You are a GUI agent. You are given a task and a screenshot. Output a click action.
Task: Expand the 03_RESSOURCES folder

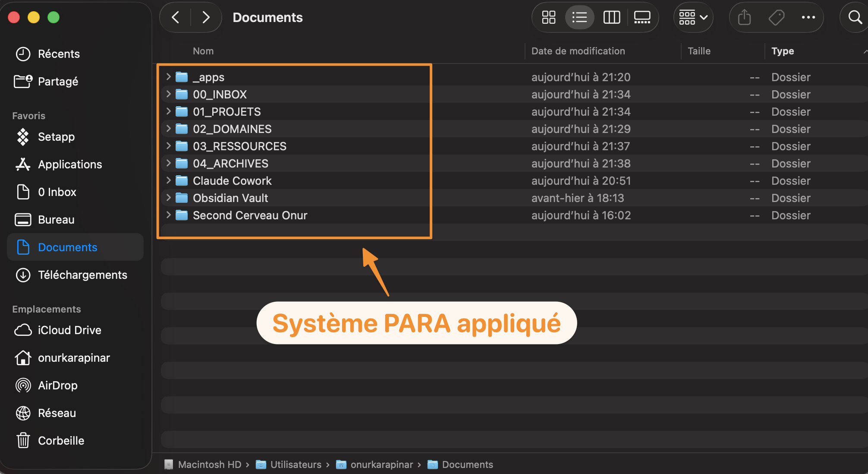click(169, 146)
